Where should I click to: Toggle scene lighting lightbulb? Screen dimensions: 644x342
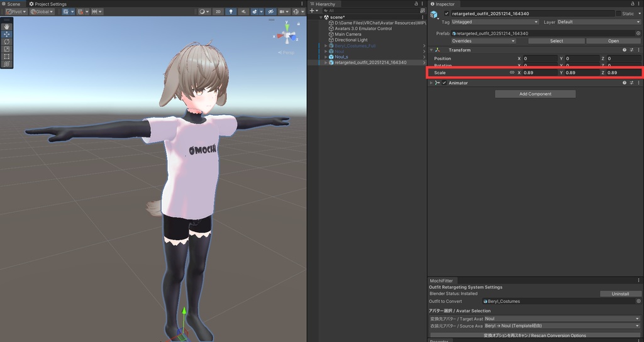click(231, 11)
